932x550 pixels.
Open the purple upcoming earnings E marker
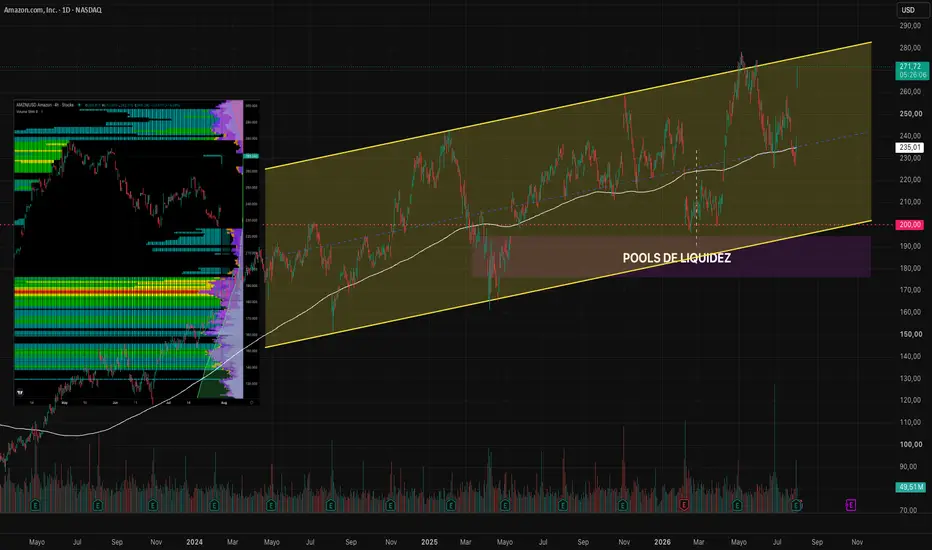tap(851, 505)
